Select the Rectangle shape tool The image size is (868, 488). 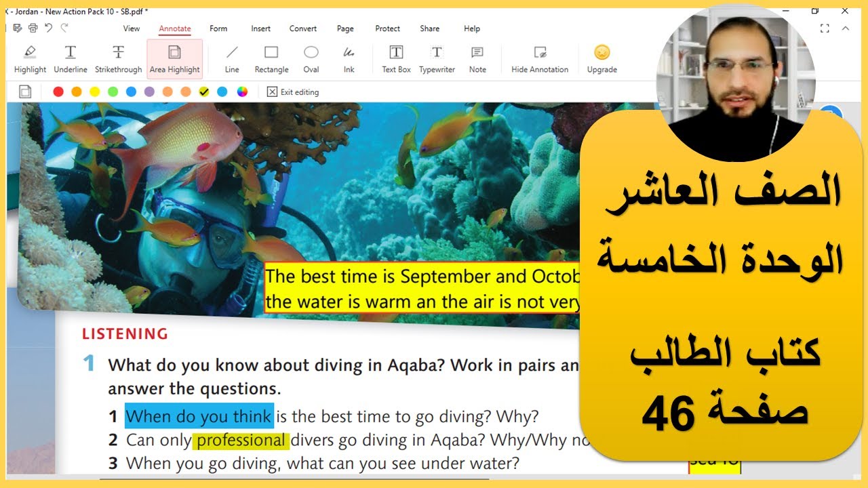tap(271, 59)
